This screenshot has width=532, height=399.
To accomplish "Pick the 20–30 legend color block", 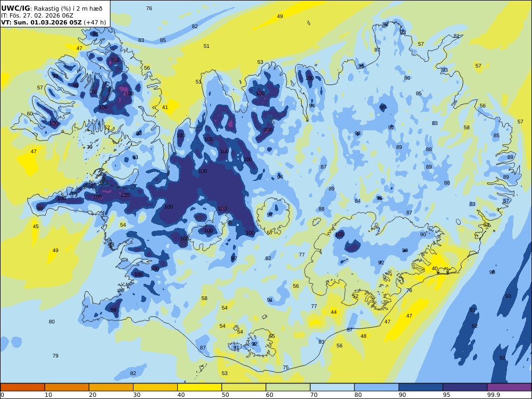I will pyautogui.click(x=111, y=387).
